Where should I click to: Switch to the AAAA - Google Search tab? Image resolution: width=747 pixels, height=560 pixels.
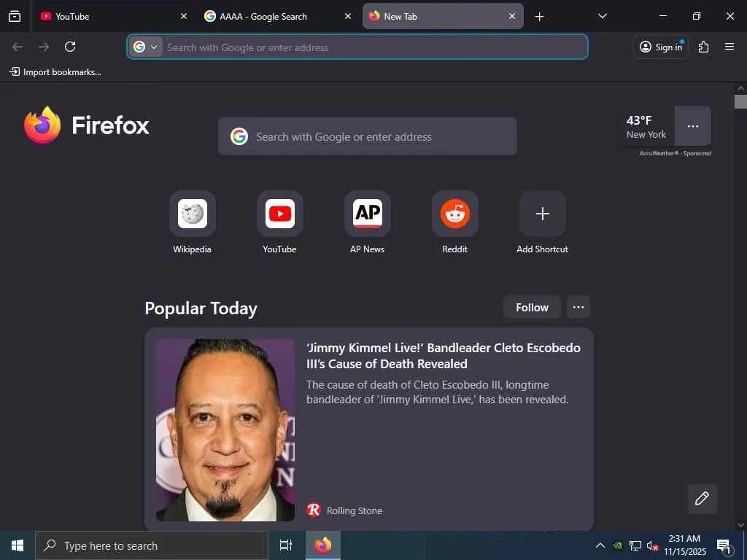point(278,16)
